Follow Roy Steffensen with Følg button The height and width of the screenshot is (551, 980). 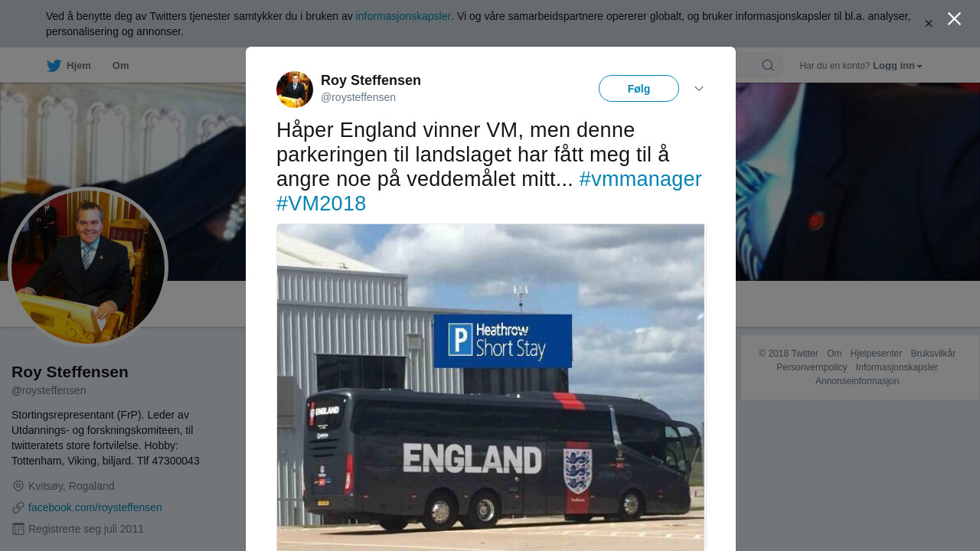click(x=639, y=89)
